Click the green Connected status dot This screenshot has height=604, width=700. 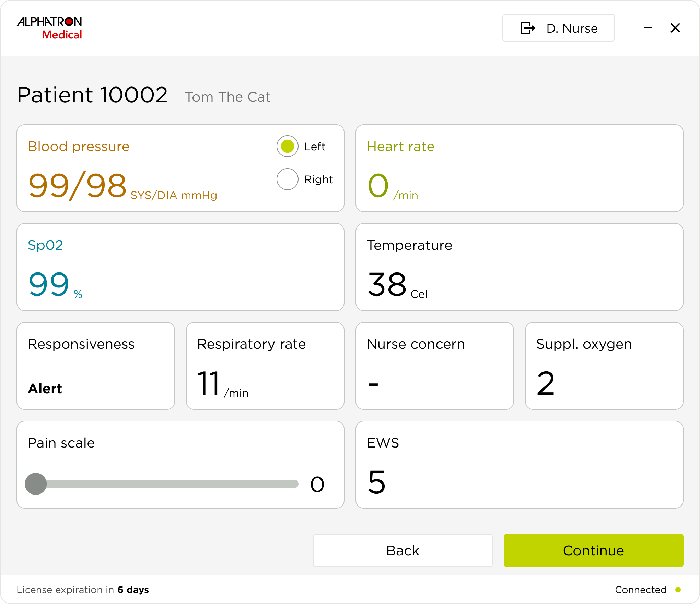point(678,590)
